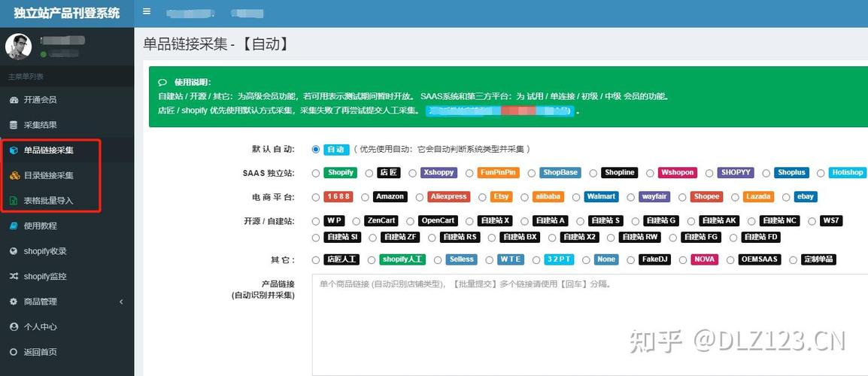Select the 自建站 FD radio option
This screenshot has height=376, width=868.
pos(733,238)
